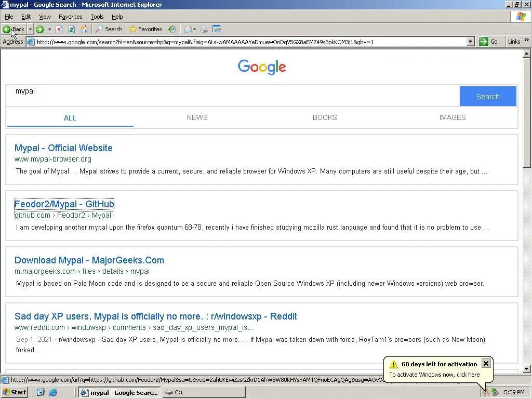Click the yellow warning icon in balloon

click(x=394, y=364)
